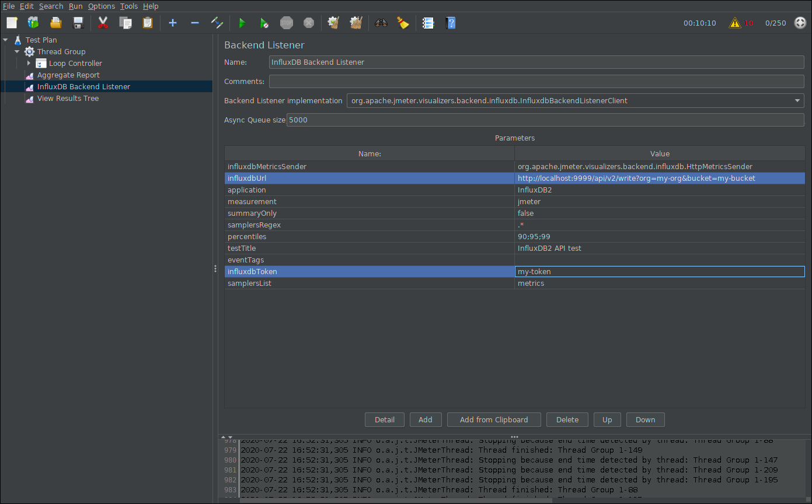Viewport: 812px width, 504px height.
Task: Click the Stop test icon
Action: [287, 23]
